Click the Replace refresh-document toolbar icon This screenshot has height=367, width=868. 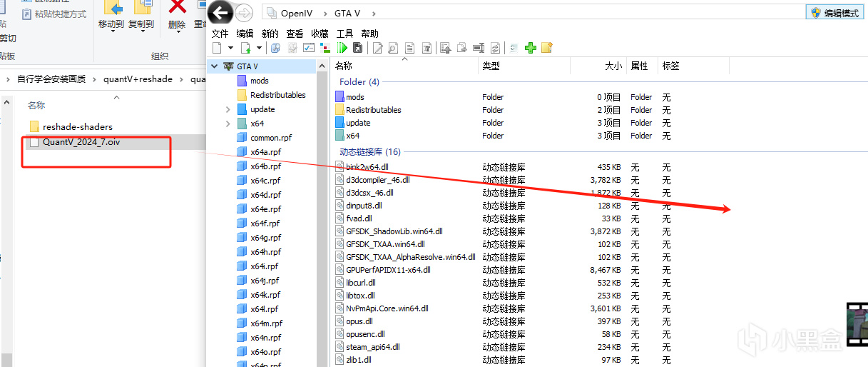tap(495, 48)
